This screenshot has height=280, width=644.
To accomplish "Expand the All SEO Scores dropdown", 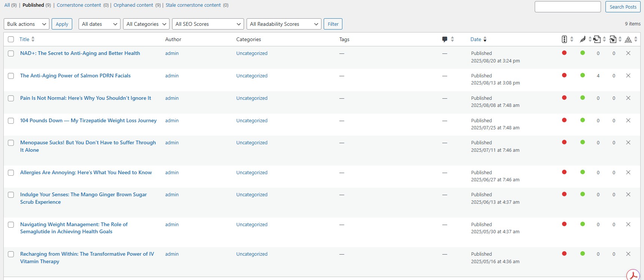I will tap(208, 24).
